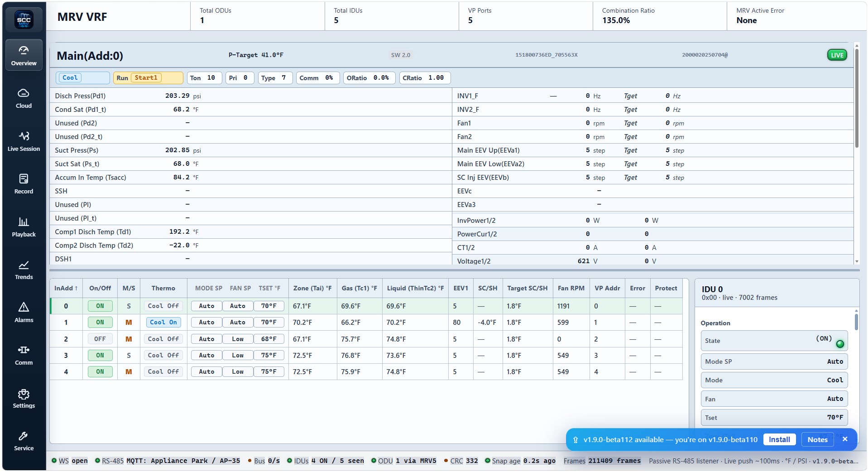
Task: Click the CRatio 1.00 parameter box
Action: [424, 78]
